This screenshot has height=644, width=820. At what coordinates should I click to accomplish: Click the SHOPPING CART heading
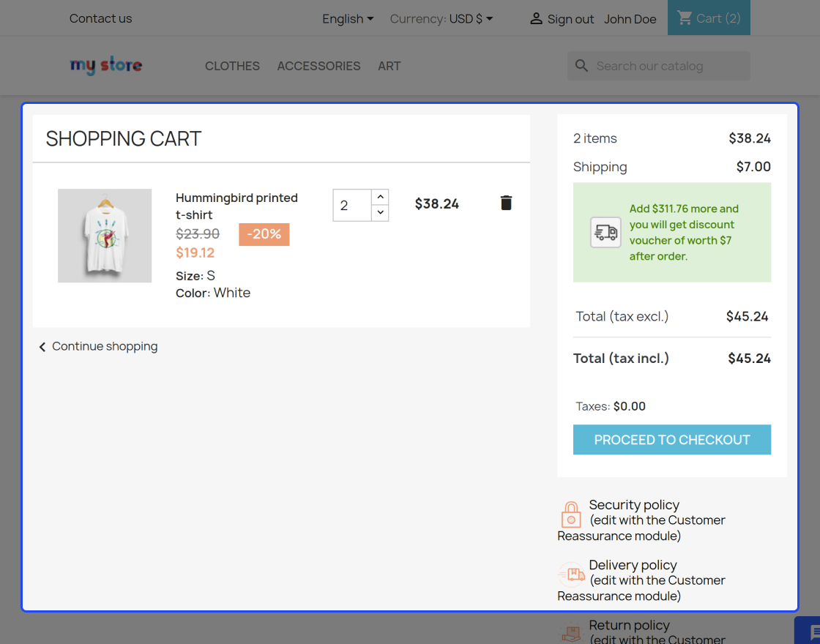(124, 139)
